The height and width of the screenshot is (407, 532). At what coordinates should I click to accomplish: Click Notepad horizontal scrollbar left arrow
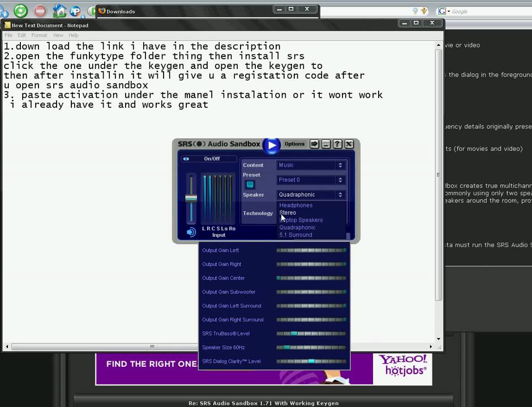click(x=7, y=347)
